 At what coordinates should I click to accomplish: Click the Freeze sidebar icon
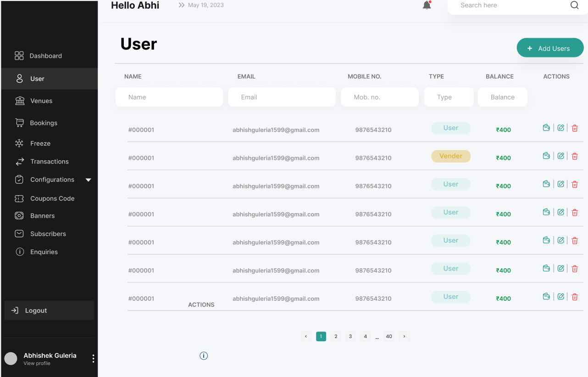pos(19,143)
